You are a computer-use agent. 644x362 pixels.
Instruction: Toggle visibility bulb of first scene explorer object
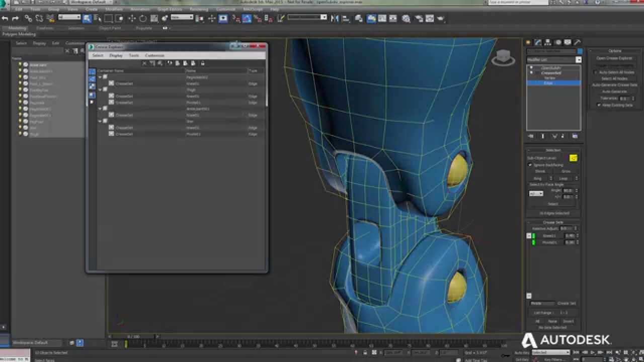pyautogui.click(x=20, y=65)
